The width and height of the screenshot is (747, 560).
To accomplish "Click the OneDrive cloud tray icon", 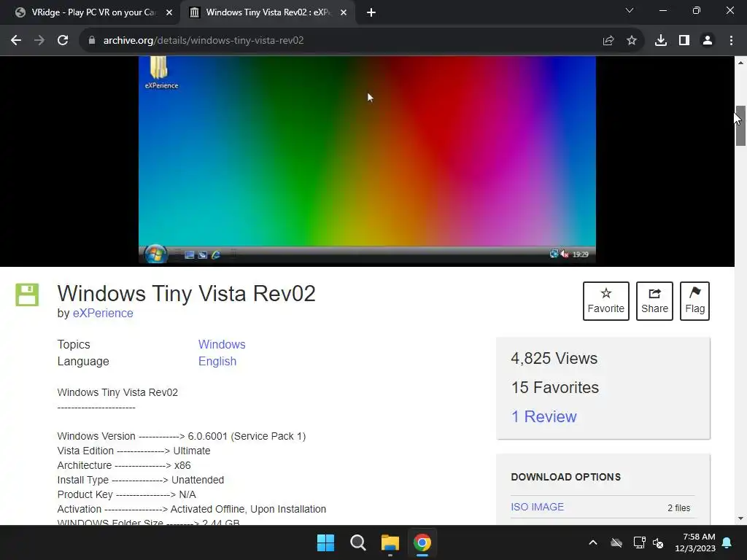I will click(616, 542).
